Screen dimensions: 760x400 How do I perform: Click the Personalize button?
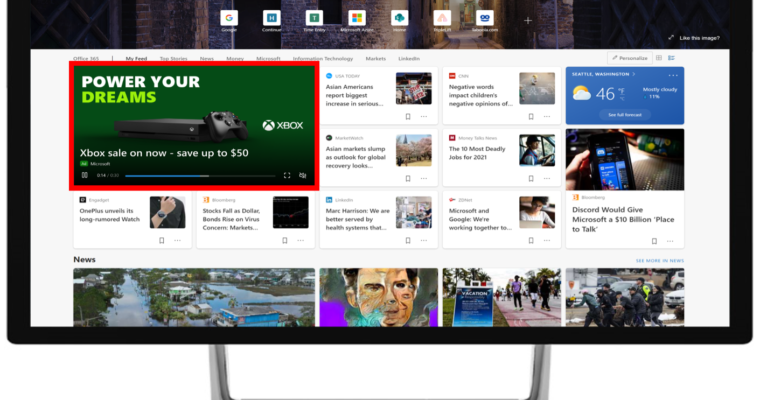[630, 58]
